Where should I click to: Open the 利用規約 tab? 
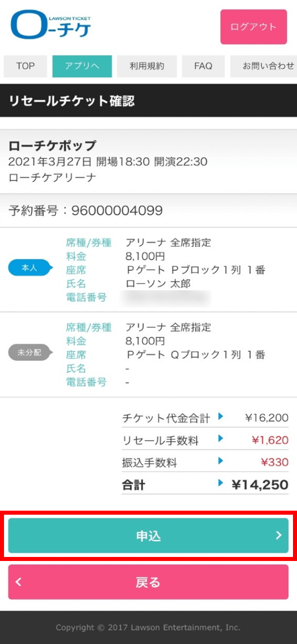tap(147, 66)
